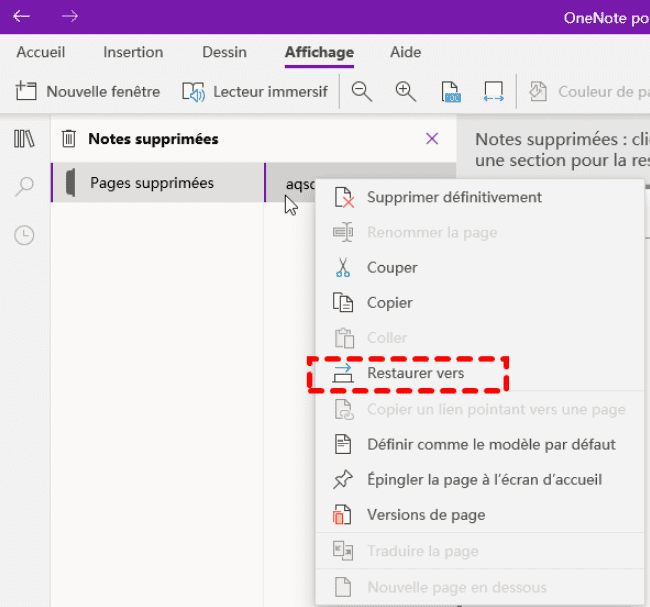Open the Aide tab
This screenshot has width=650, height=607.
tap(405, 52)
